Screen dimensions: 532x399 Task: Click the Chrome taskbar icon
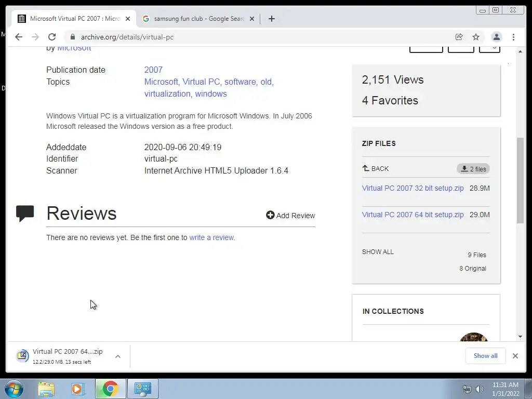coord(110,389)
